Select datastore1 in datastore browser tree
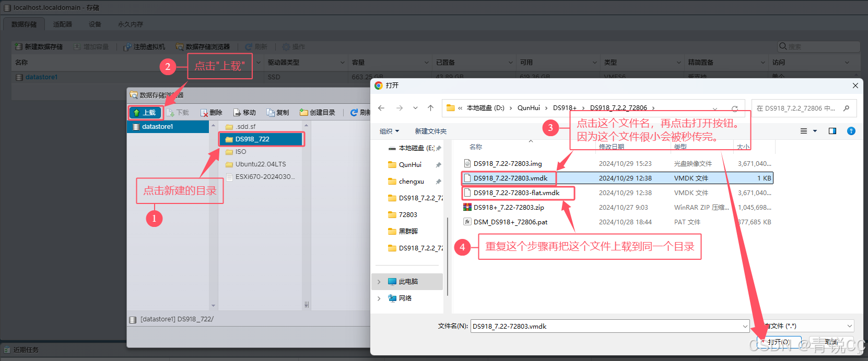The height and width of the screenshot is (361, 868). click(168, 127)
